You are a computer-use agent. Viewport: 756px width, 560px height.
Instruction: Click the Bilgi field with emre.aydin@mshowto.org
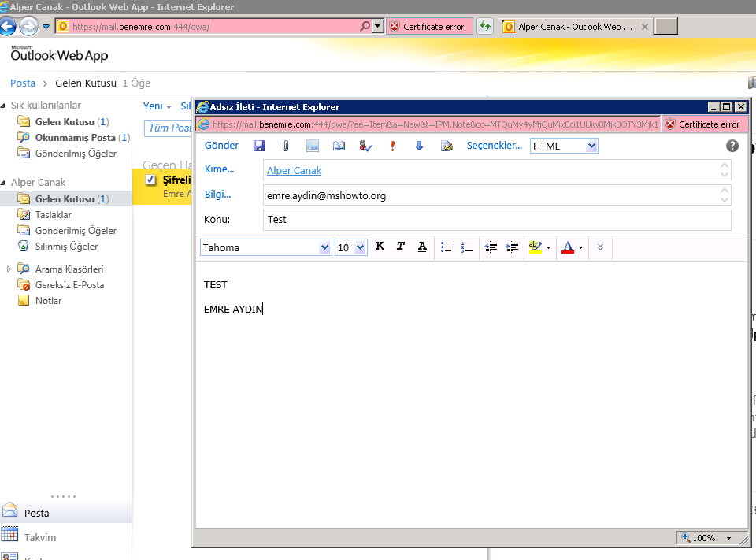pos(497,195)
